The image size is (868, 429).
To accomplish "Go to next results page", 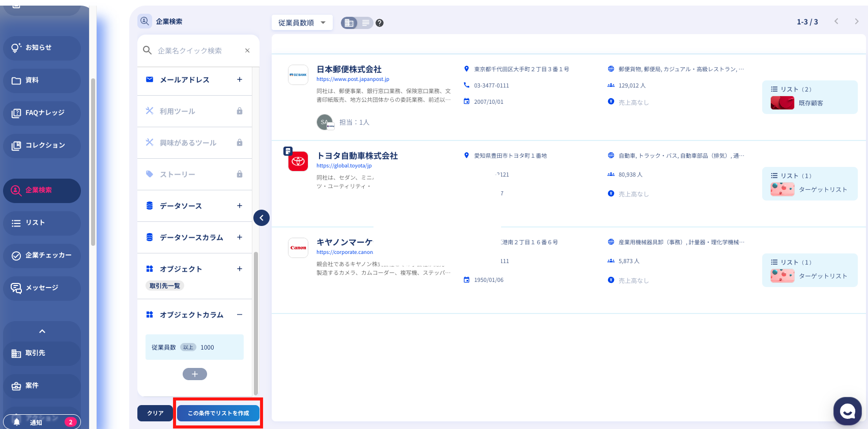I will (x=857, y=21).
